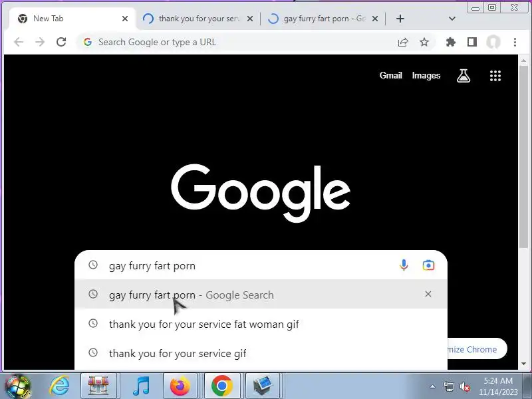Screen dimensions: 532x399
Task: Search by image with camera icon
Action: (x=428, y=265)
